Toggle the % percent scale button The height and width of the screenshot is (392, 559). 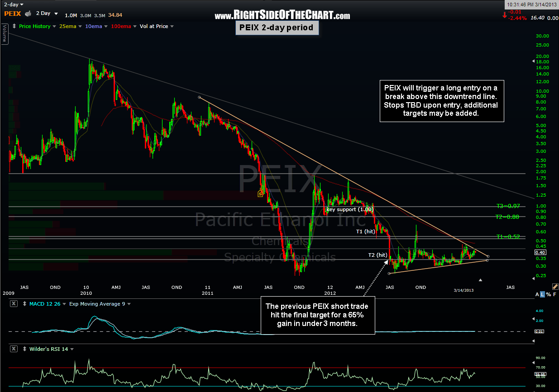point(548,294)
